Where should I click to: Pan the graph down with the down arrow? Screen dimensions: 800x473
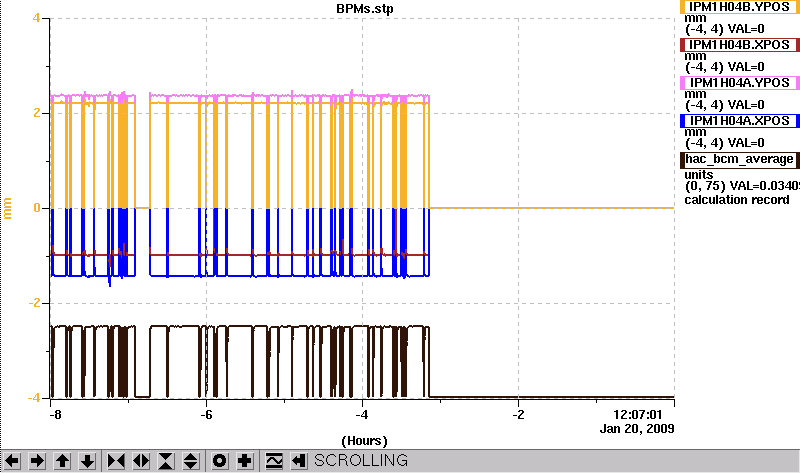pos(87,461)
